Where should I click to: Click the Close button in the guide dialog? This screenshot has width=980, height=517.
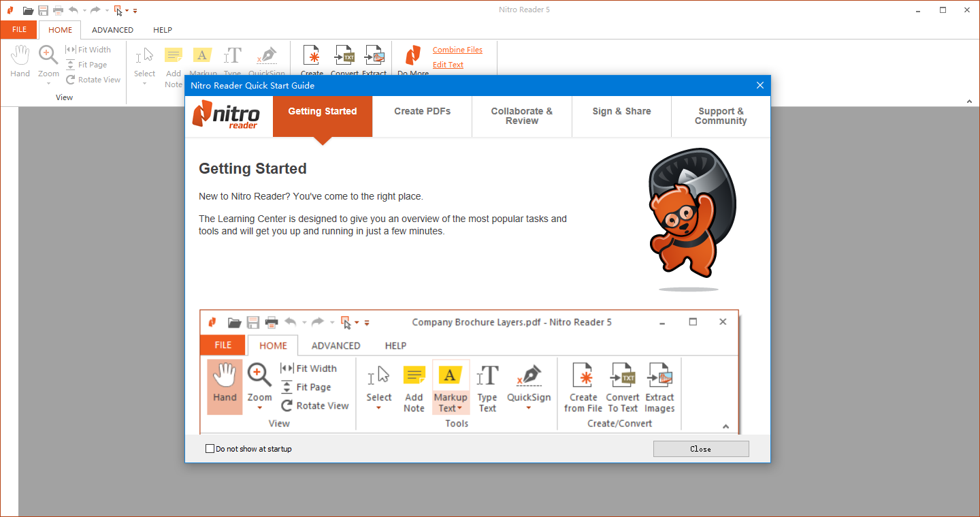click(701, 449)
